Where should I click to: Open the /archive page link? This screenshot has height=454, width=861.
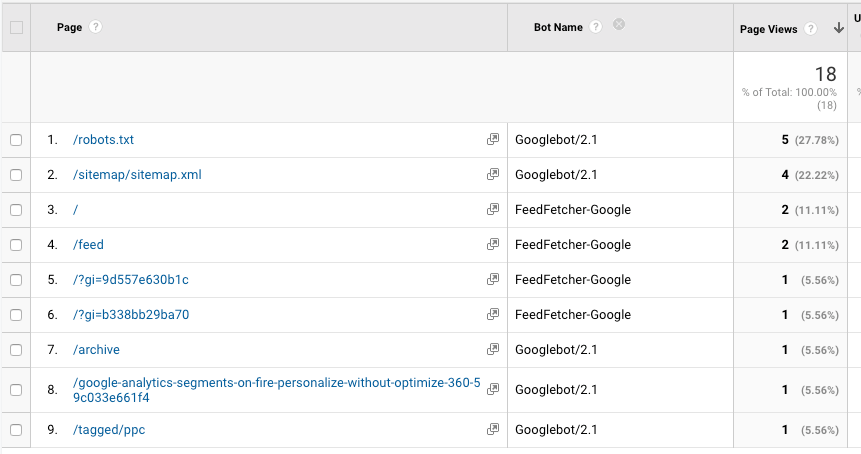(x=96, y=350)
